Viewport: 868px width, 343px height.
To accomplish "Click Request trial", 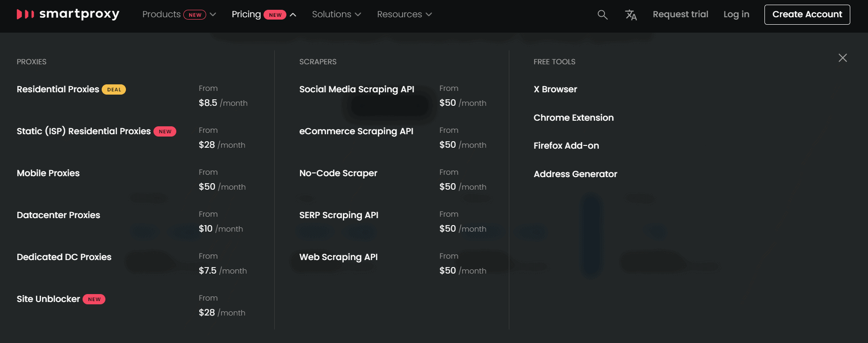I will [681, 14].
